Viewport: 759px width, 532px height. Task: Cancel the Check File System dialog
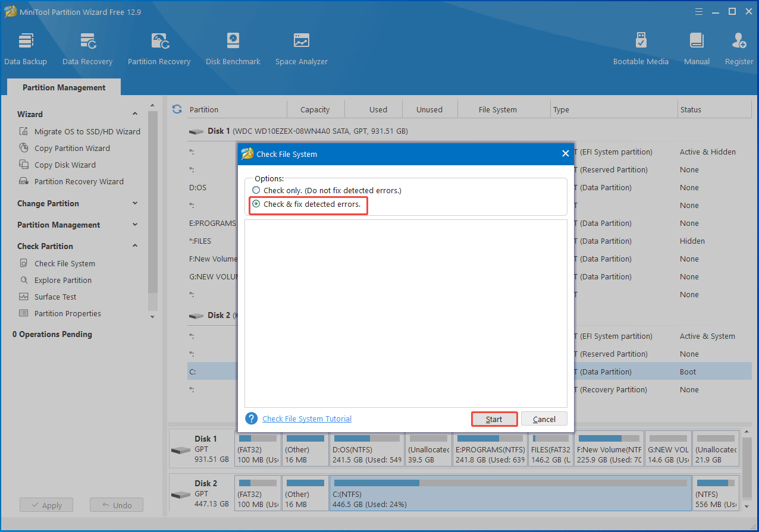click(544, 419)
